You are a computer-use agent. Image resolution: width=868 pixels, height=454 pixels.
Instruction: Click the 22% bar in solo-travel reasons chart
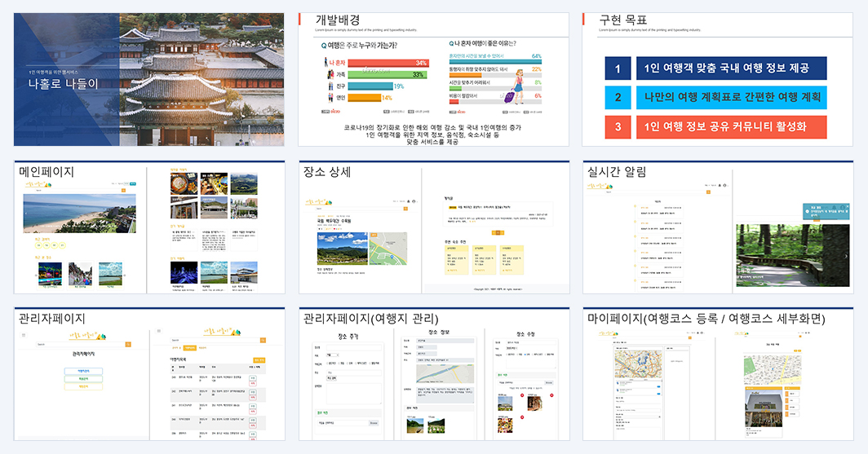pyautogui.click(x=466, y=75)
